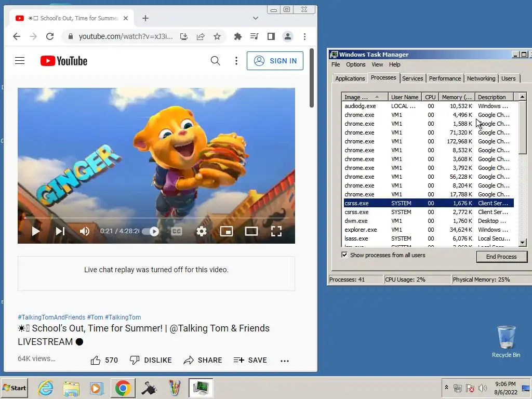532x399 pixels.
Task: Open Chrome tab search chevron
Action: click(x=256, y=18)
